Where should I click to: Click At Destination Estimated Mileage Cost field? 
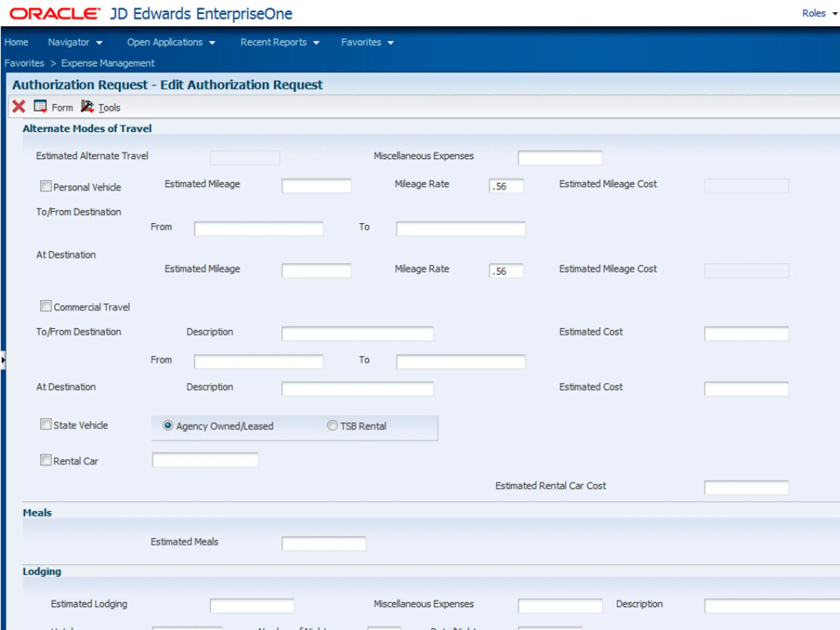pos(746,271)
